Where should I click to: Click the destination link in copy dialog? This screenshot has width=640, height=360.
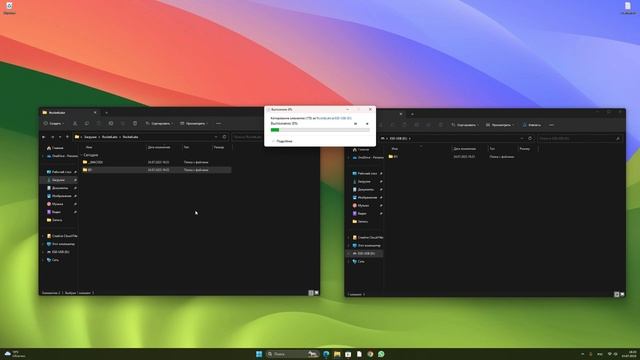(x=342, y=118)
